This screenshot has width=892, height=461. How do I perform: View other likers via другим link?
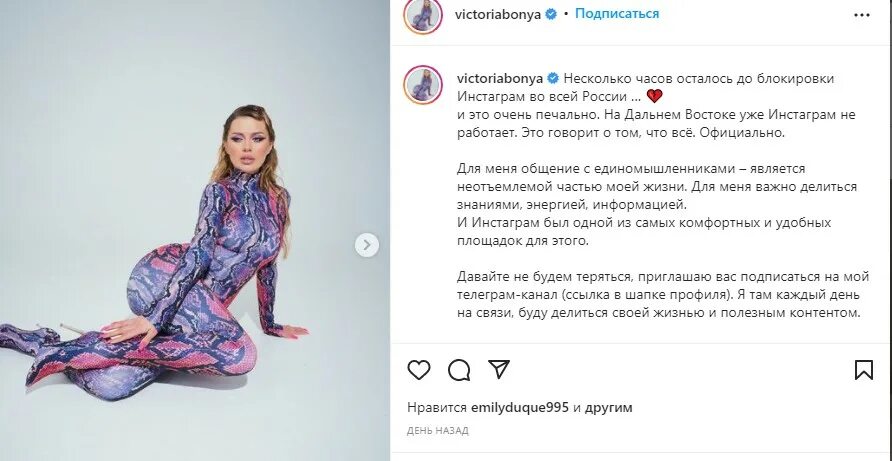(x=609, y=408)
